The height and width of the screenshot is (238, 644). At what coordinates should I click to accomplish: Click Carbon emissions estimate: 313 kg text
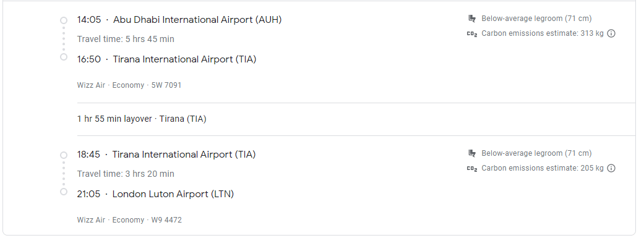543,33
